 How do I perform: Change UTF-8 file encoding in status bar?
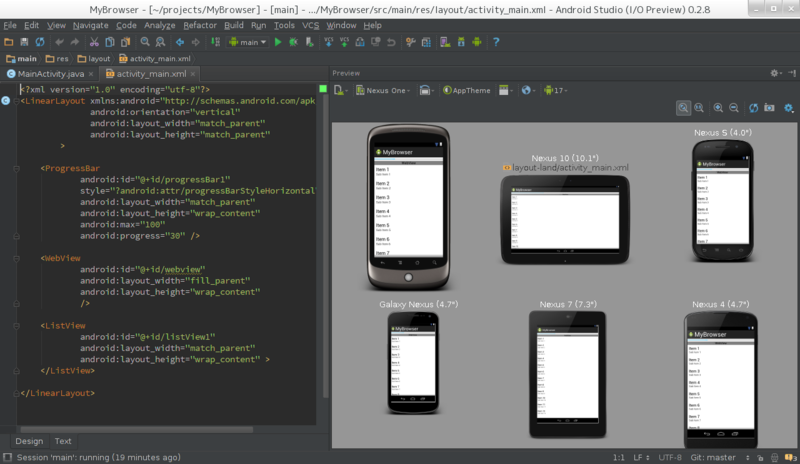coord(670,457)
